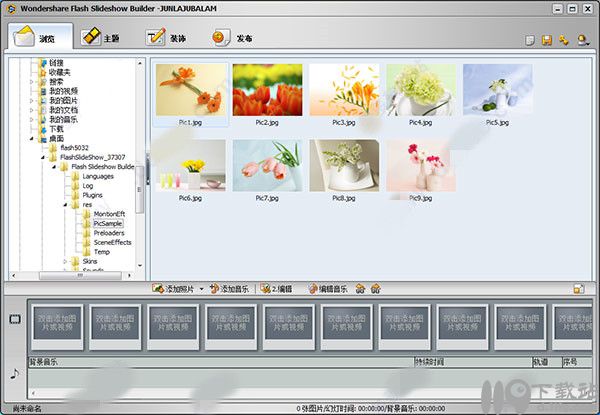This screenshot has height=415, width=600.
Task: Select the Pic9.jpg thumbnail
Action: tap(421, 166)
